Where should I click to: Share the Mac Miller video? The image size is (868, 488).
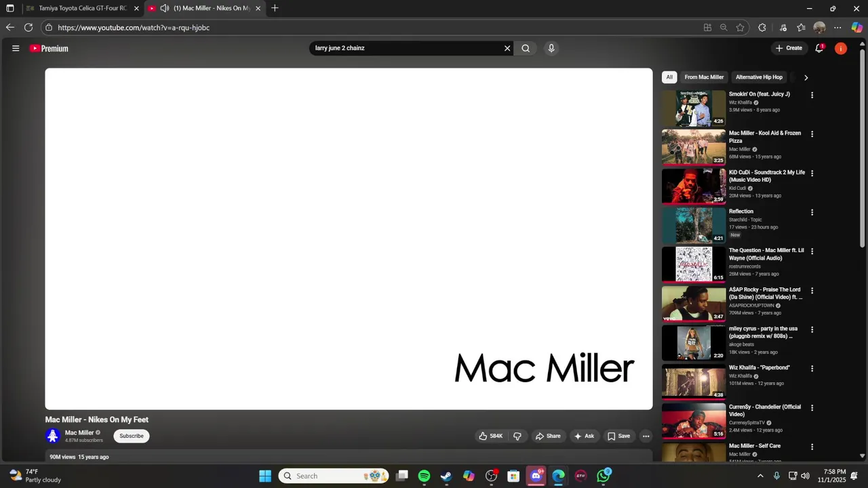(x=548, y=436)
